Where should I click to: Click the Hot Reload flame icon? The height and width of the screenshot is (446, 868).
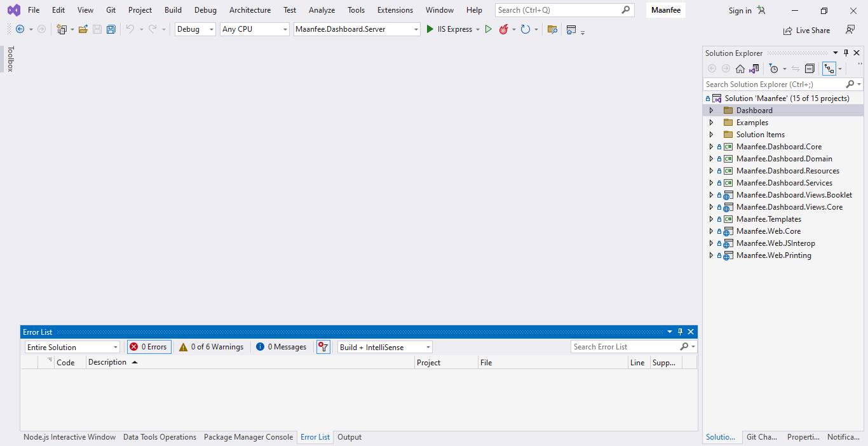(x=503, y=29)
